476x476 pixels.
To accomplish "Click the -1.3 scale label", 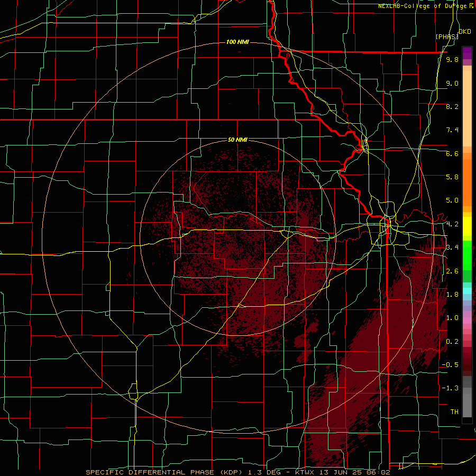I will click(450, 388).
